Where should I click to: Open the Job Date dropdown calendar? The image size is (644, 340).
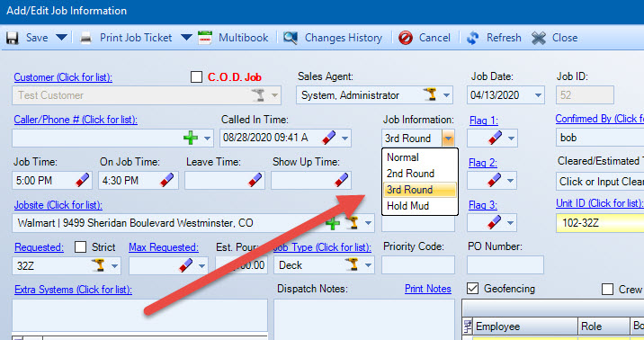coord(538,95)
